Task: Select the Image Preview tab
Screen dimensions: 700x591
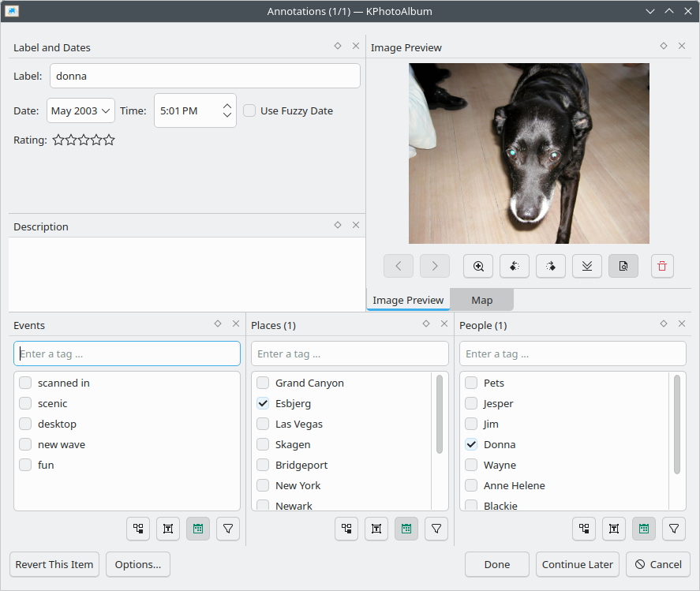Action: 408,300
